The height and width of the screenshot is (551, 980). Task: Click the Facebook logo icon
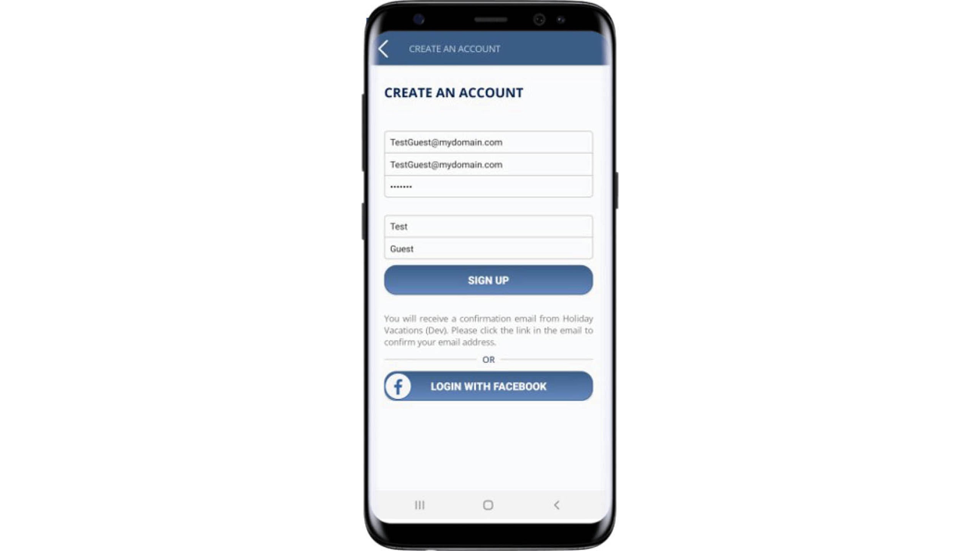pyautogui.click(x=399, y=385)
